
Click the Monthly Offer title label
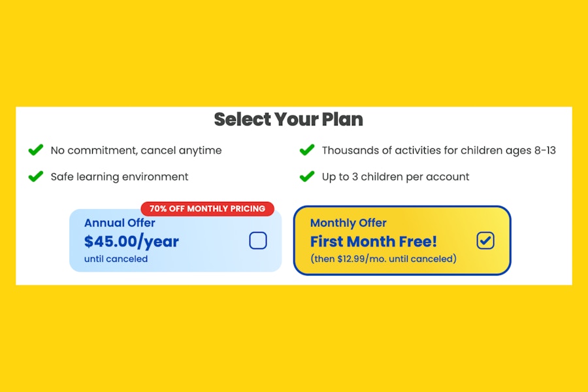coord(348,223)
